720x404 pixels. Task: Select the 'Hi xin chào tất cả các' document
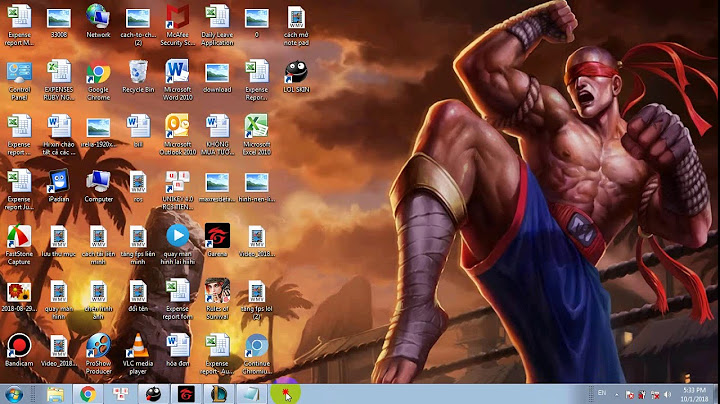[59, 135]
